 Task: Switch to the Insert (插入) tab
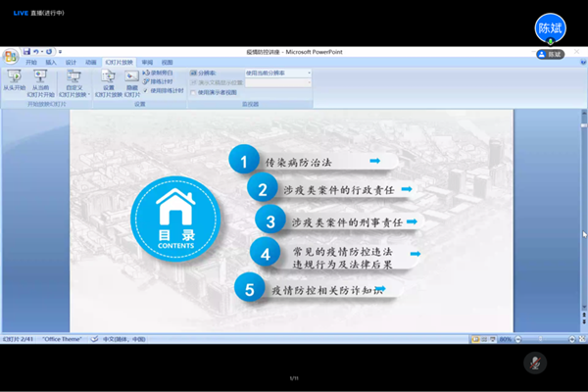(x=50, y=61)
